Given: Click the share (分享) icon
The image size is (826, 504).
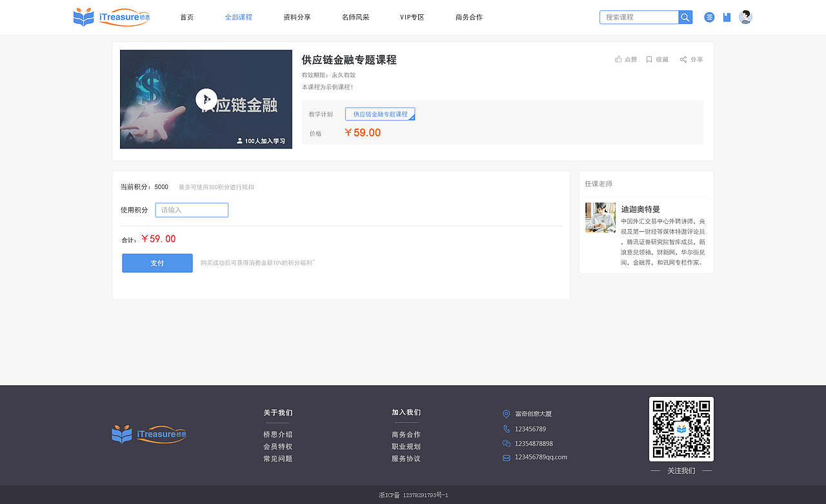Looking at the screenshot, I should click(690, 59).
